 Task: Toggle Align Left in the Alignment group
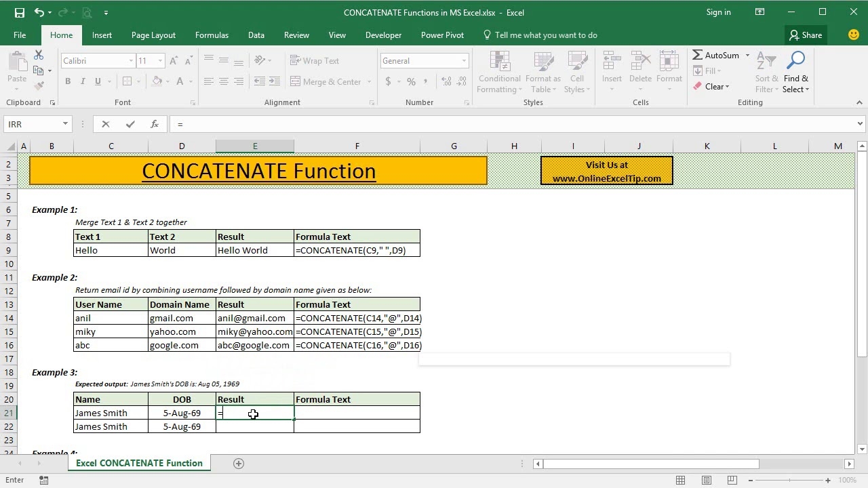(209, 81)
